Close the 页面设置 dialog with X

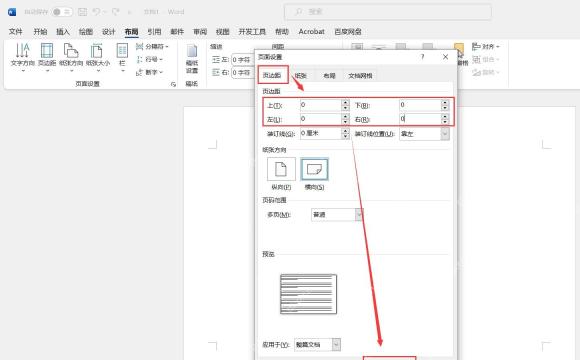pos(445,57)
